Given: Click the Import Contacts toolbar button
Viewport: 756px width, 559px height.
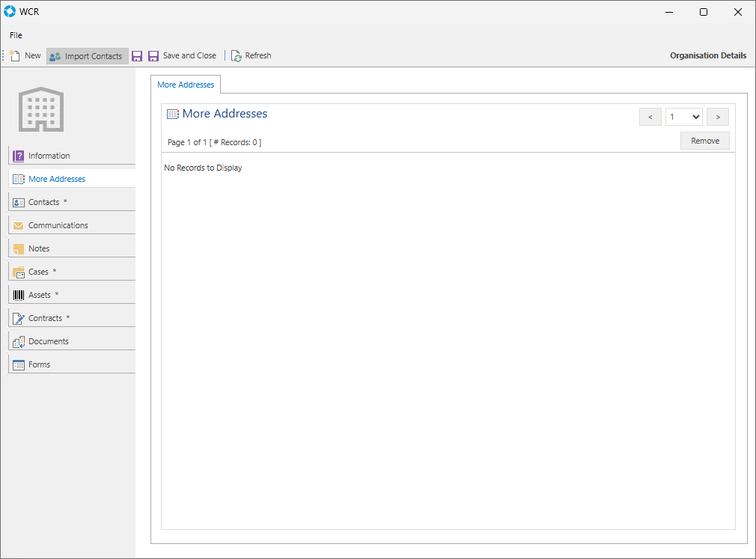Looking at the screenshot, I should coord(87,56).
